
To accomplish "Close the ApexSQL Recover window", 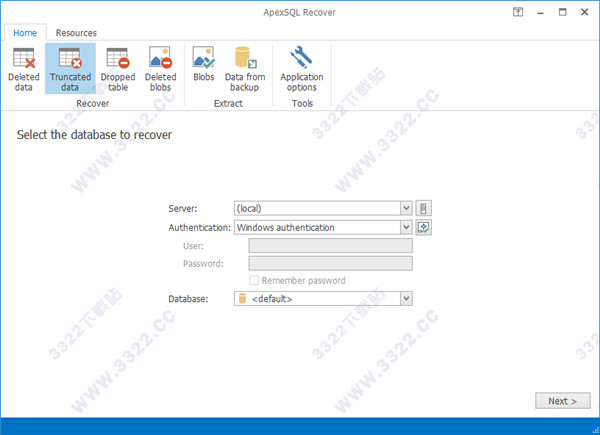I will (x=584, y=12).
